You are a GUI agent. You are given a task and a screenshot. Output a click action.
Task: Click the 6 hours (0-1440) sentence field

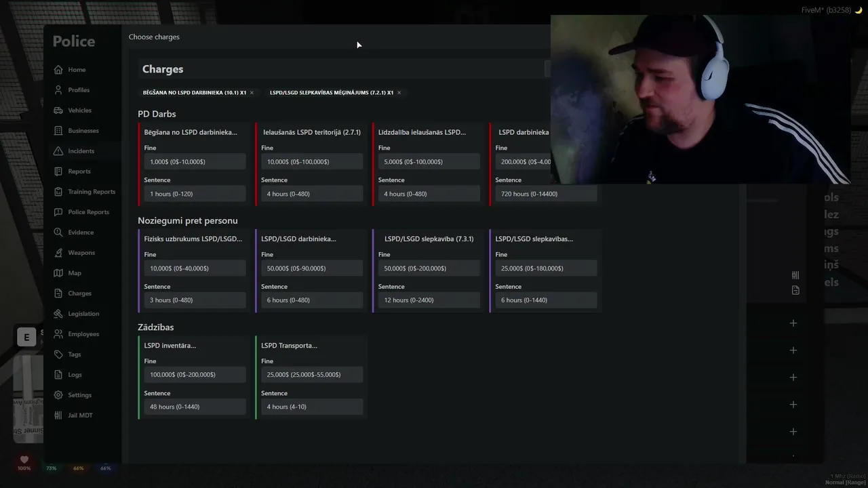pos(546,300)
